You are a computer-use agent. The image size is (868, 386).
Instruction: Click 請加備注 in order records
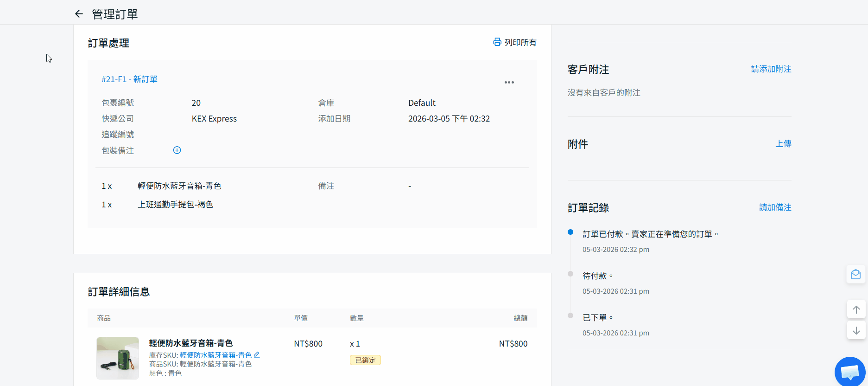[x=775, y=207]
